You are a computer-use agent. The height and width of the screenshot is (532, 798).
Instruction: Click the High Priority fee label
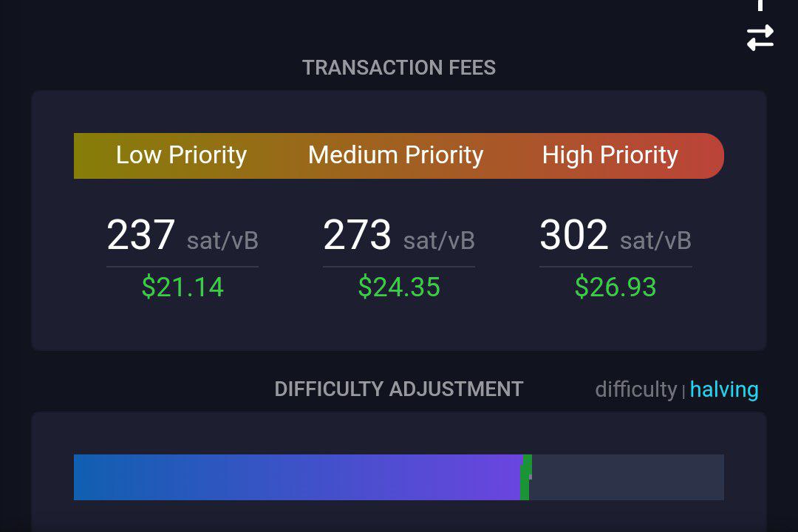point(610,154)
